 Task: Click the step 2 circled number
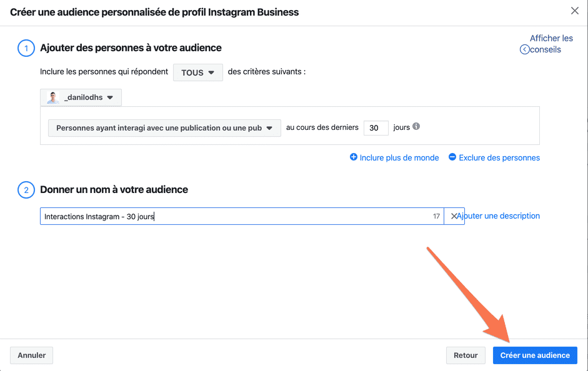pyautogui.click(x=26, y=190)
